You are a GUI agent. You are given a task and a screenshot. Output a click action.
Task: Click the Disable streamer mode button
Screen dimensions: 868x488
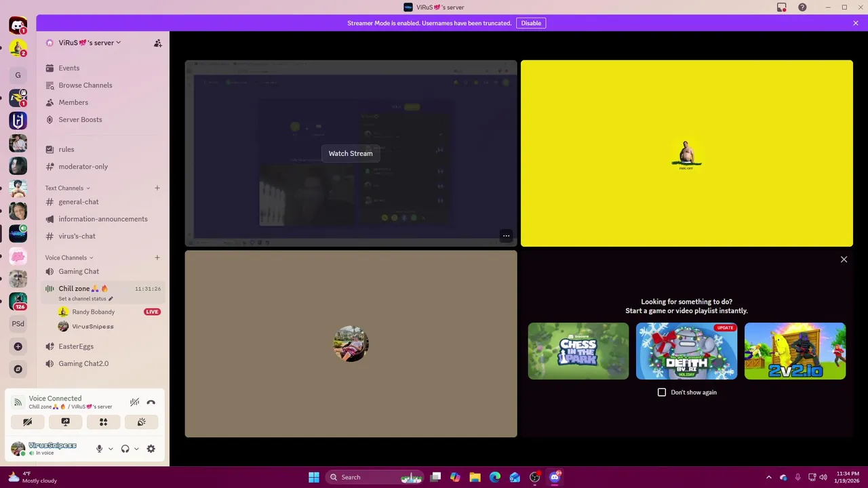(531, 23)
